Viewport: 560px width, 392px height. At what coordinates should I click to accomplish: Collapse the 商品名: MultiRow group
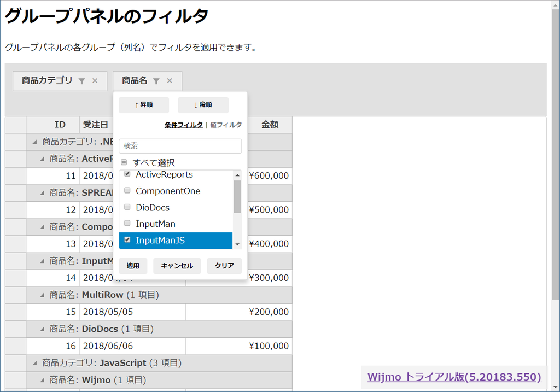[x=42, y=295]
